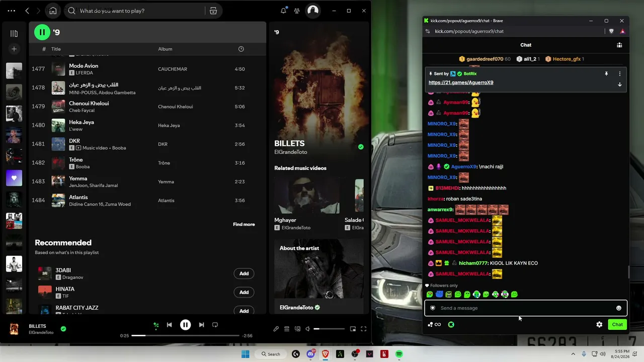Open artist link Booba under Trône

(83, 167)
